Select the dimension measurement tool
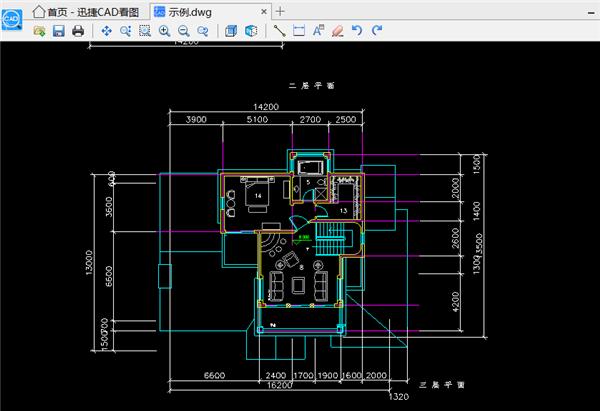 [x=299, y=31]
